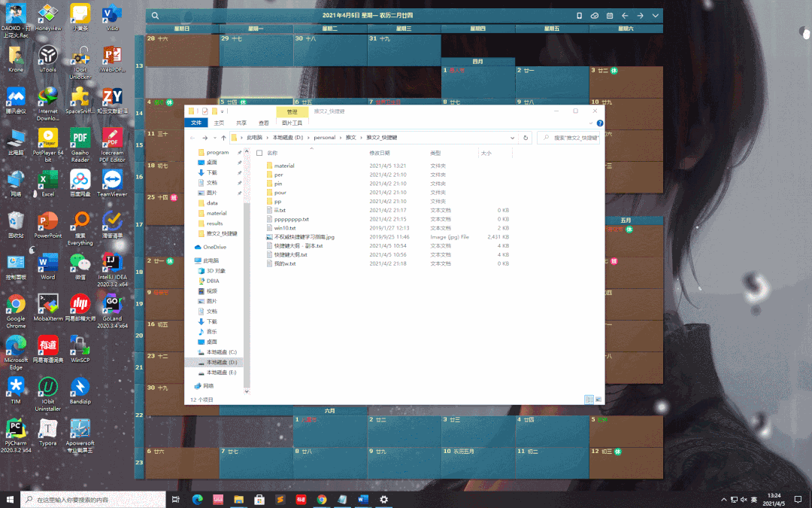Click the Help question mark in Explorer

pyautogui.click(x=599, y=122)
